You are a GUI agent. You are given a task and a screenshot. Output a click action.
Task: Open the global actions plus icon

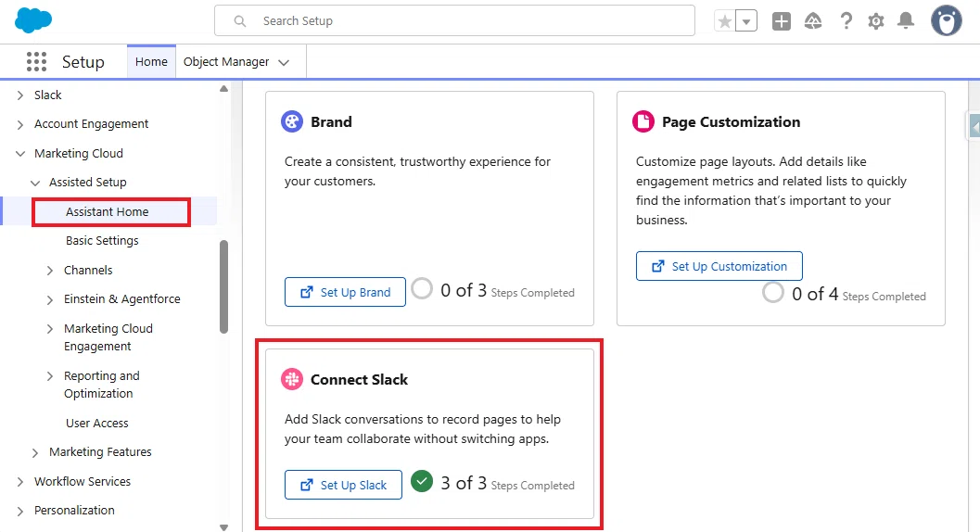(782, 21)
